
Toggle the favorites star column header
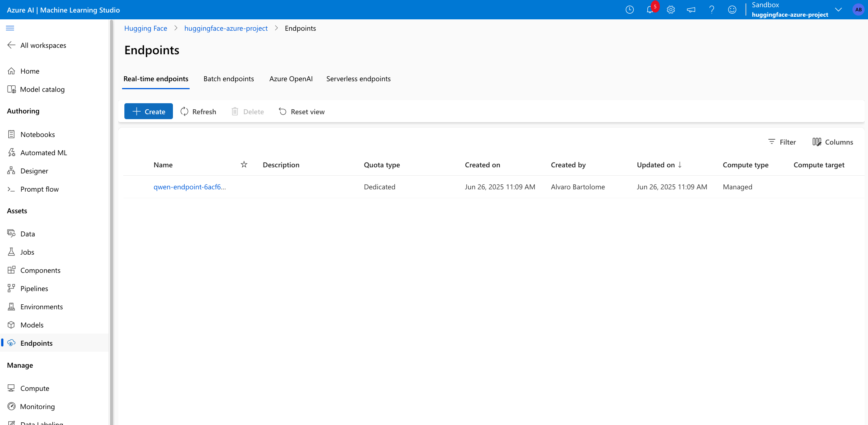[x=244, y=164]
